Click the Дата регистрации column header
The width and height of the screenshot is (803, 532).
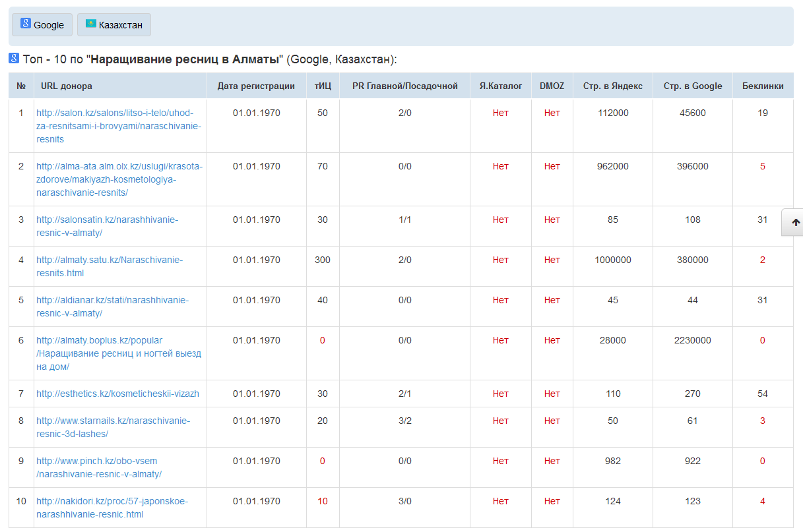tap(256, 86)
